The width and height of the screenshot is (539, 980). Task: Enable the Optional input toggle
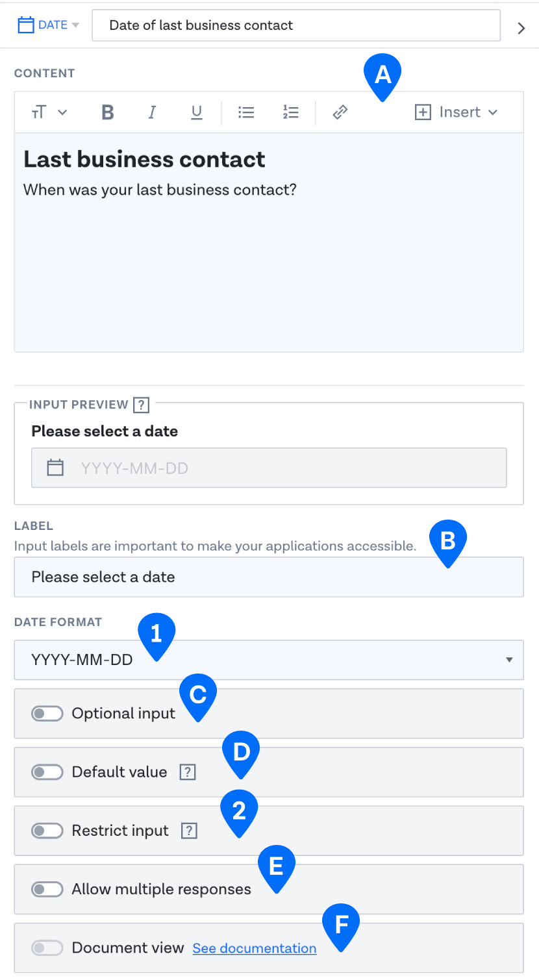coord(47,713)
